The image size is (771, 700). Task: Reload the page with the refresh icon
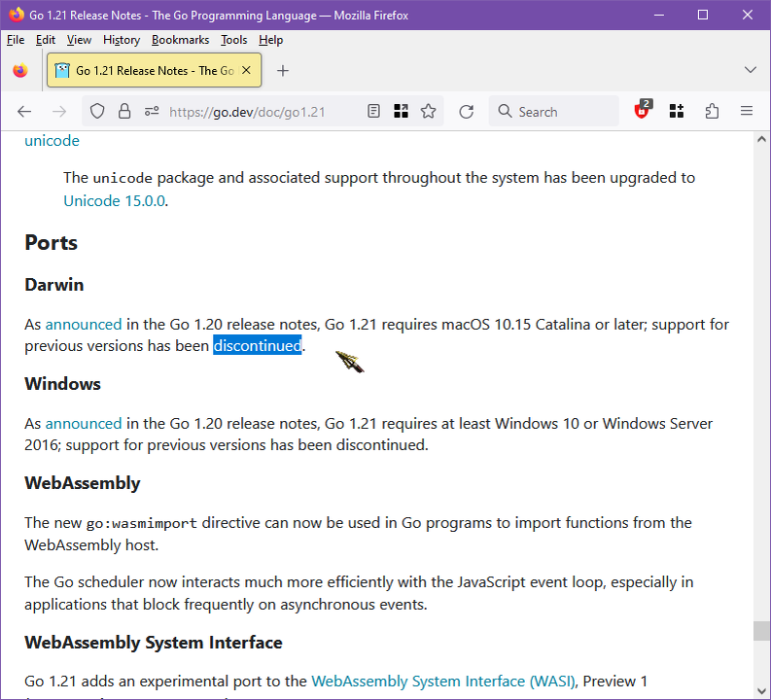[466, 112]
